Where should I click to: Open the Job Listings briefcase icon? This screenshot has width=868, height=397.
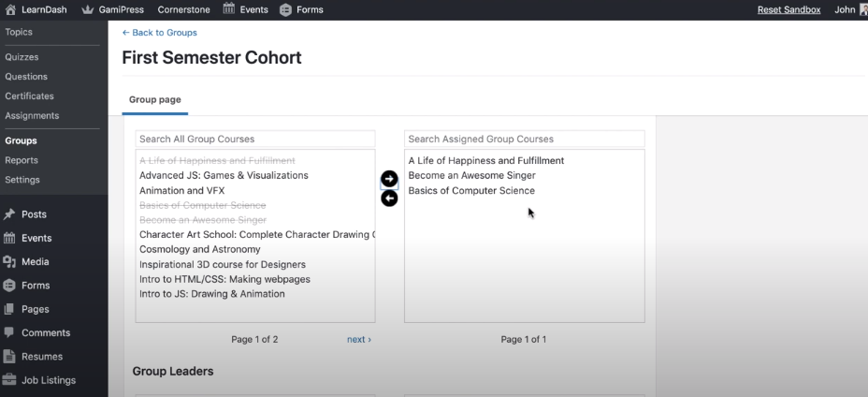coord(10,380)
